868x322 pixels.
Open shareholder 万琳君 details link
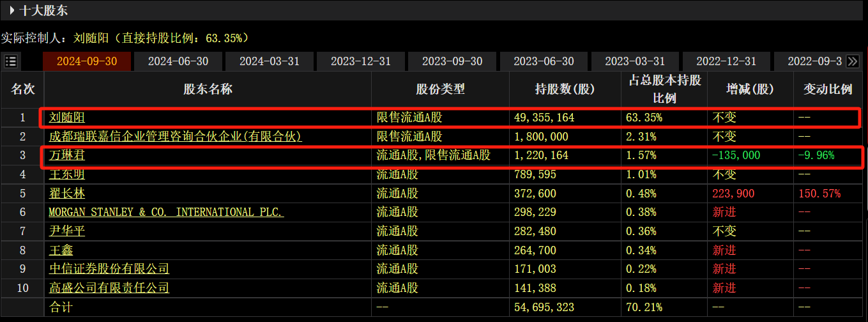[67, 155]
